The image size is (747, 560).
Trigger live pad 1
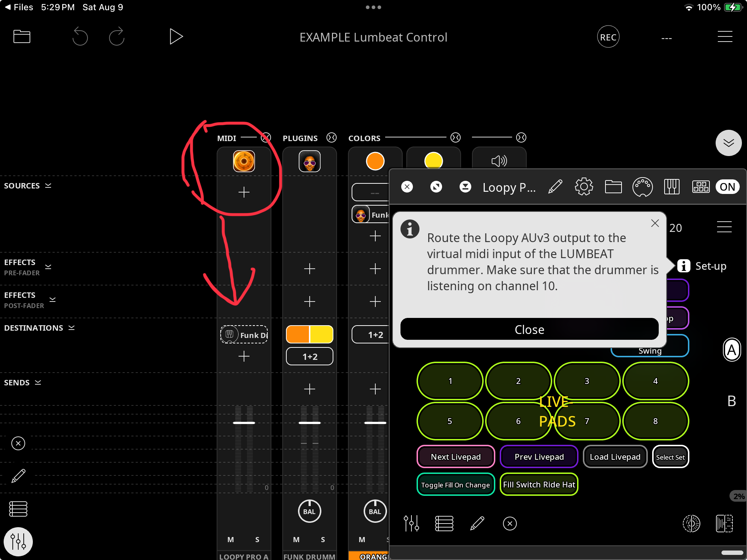450,381
